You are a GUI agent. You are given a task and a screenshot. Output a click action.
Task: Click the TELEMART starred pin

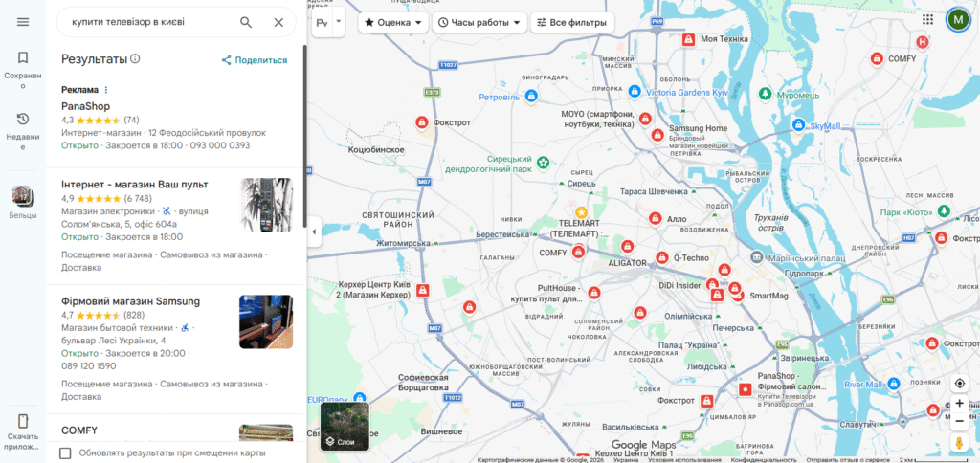pos(581,211)
